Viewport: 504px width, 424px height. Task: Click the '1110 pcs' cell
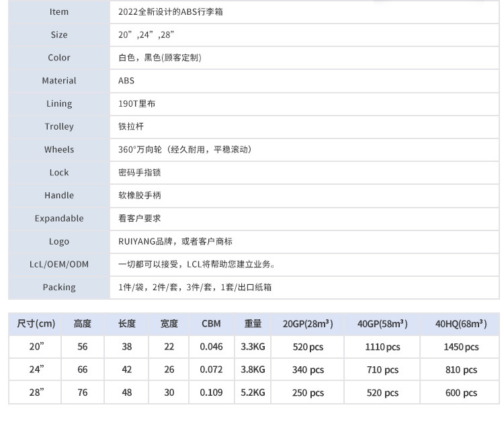pos(382,347)
